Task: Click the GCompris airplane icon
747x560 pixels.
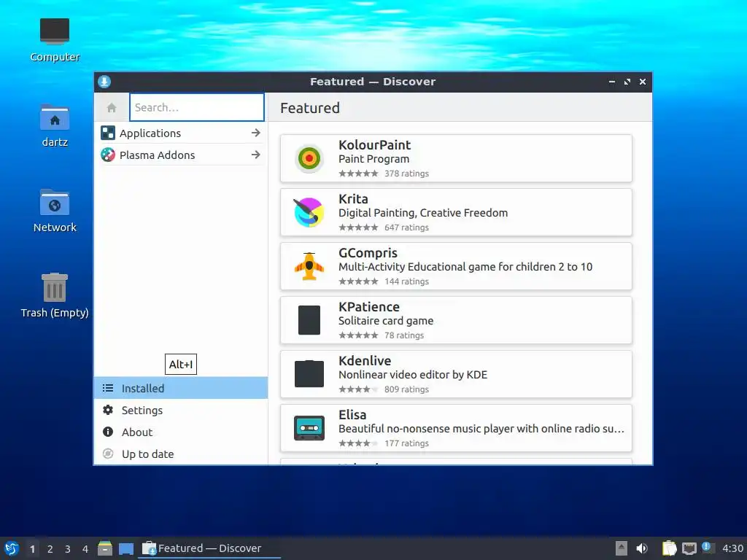Action: pyautogui.click(x=309, y=266)
